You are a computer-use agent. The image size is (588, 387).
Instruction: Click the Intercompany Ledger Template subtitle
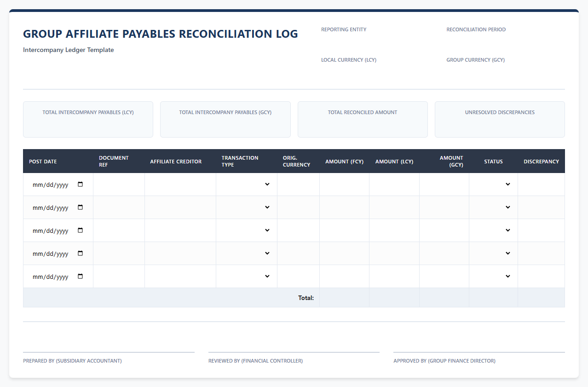click(69, 50)
